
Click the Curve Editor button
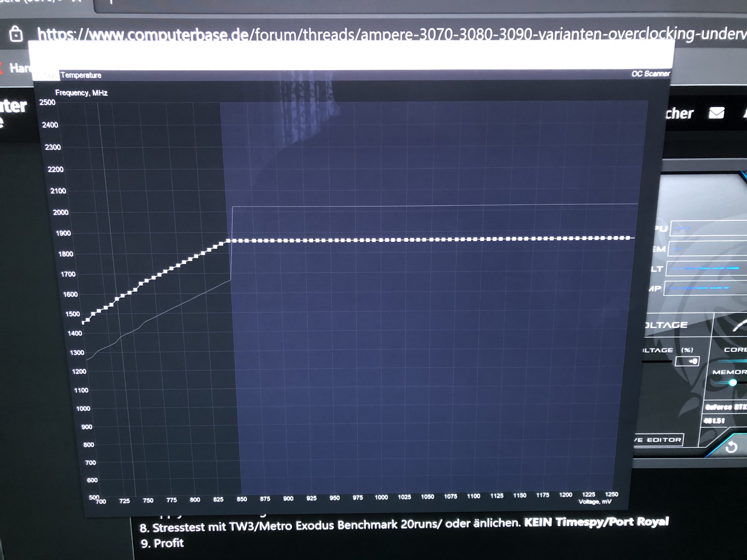pos(658,440)
